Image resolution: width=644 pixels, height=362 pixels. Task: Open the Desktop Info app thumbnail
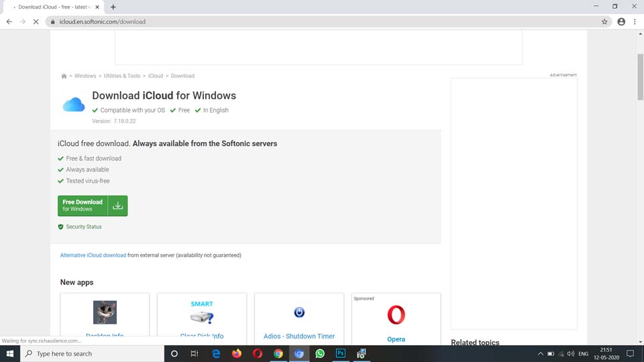click(x=105, y=312)
